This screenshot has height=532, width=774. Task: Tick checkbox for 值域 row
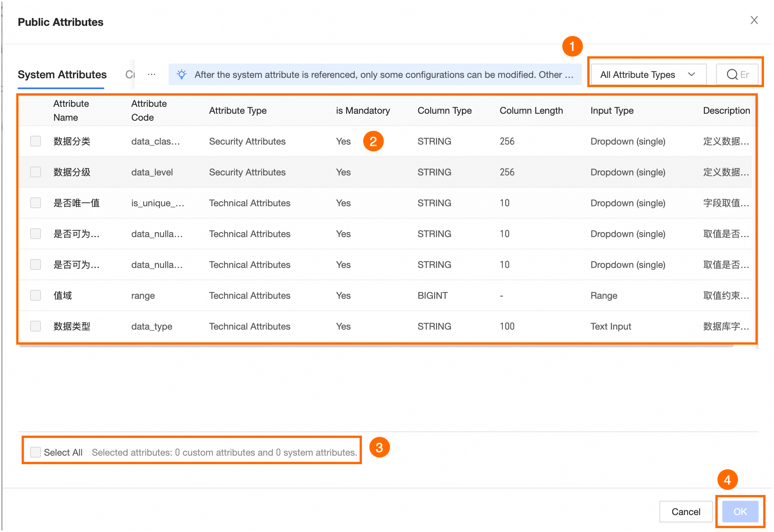35,295
